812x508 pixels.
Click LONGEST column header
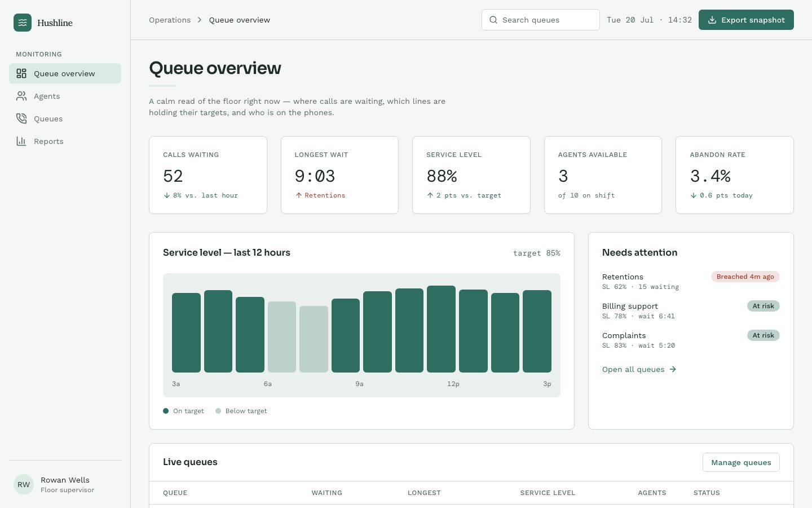click(x=424, y=493)
